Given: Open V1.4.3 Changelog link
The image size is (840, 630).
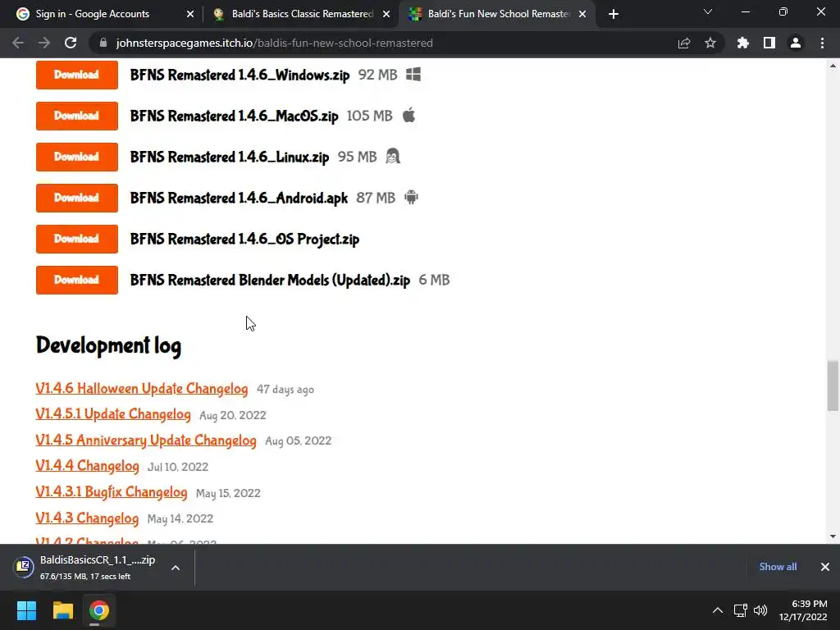Looking at the screenshot, I should [87, 518].
